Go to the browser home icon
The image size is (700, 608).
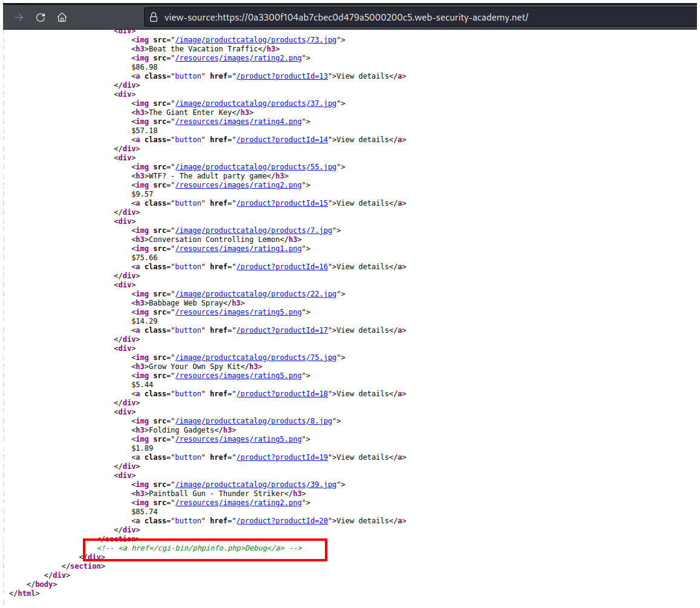pos(62,18)
